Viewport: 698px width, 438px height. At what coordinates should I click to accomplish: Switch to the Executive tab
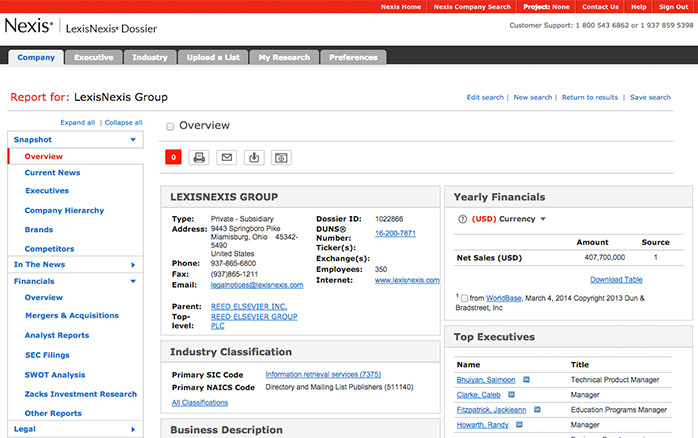[x=93, y=57]
